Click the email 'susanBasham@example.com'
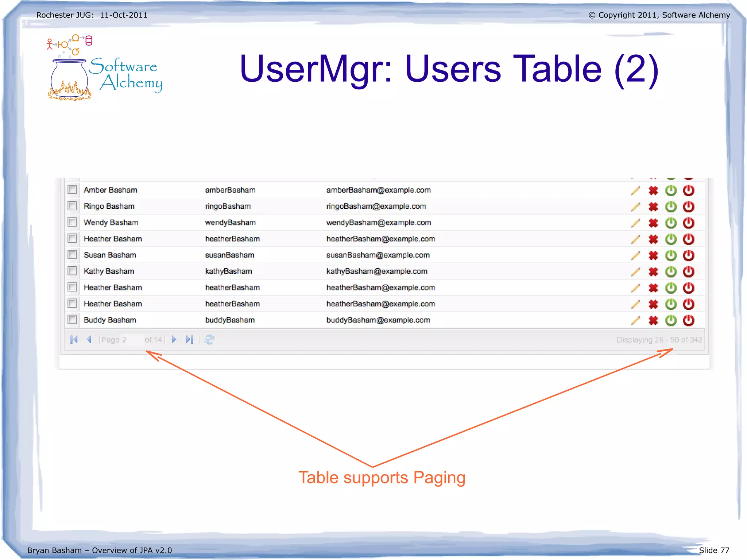 pos(378,255)
